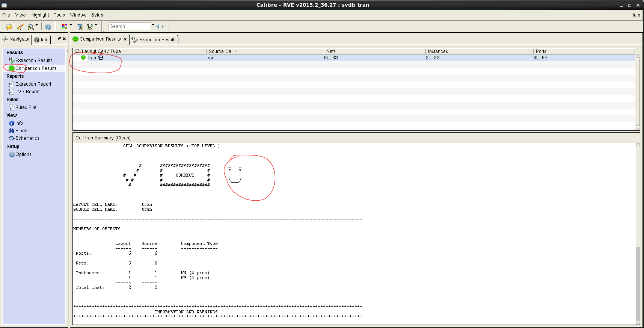This screenshot has height=328, width=644.
Task: Click the clear highlights brush icon
Action: point(20,27)
